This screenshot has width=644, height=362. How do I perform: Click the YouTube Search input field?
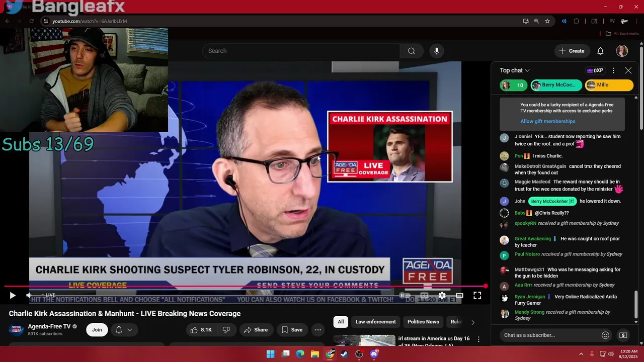(x=301, y=51)
